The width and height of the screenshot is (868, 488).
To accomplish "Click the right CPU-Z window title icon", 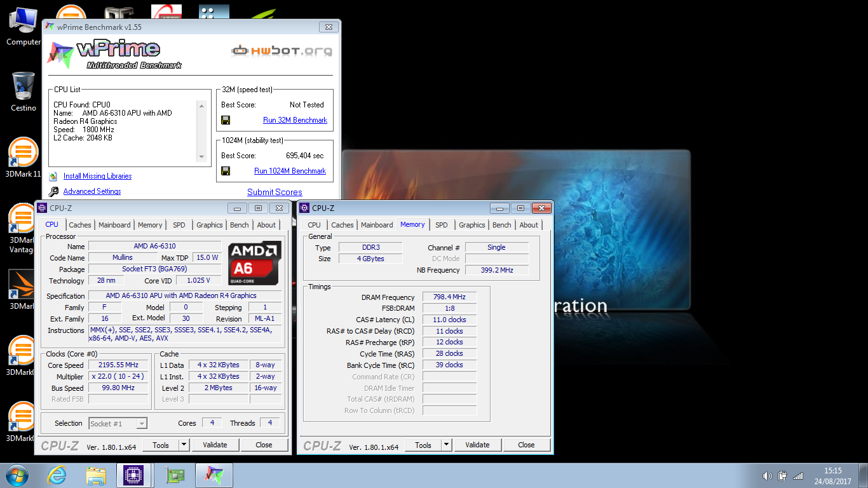I will point(304,208).
